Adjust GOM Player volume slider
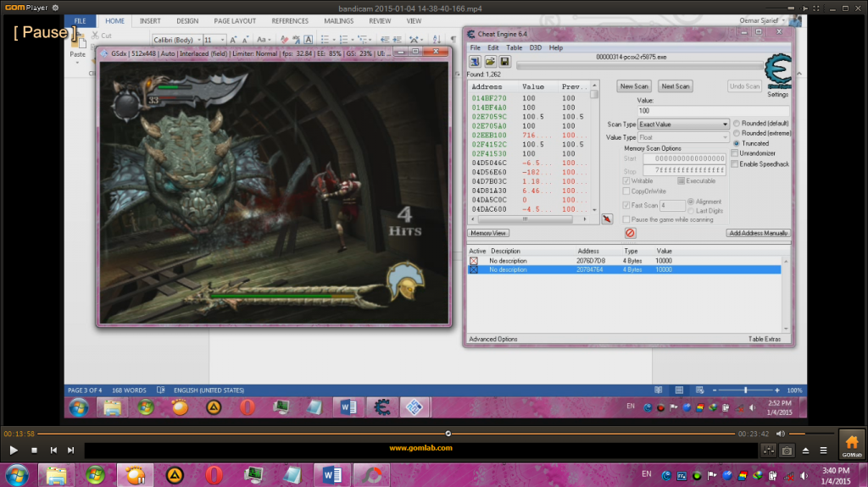 811,434
